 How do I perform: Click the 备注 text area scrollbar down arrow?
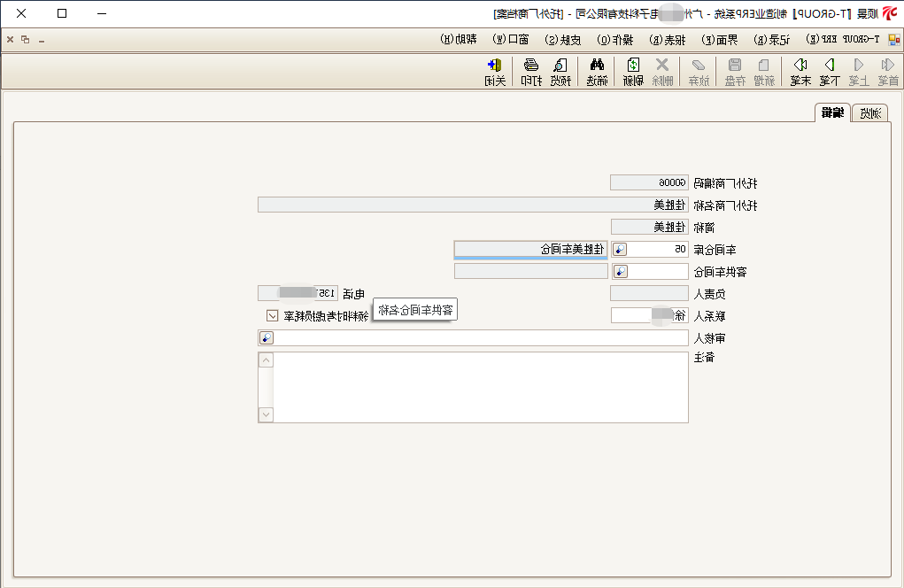tap(266, 414)
